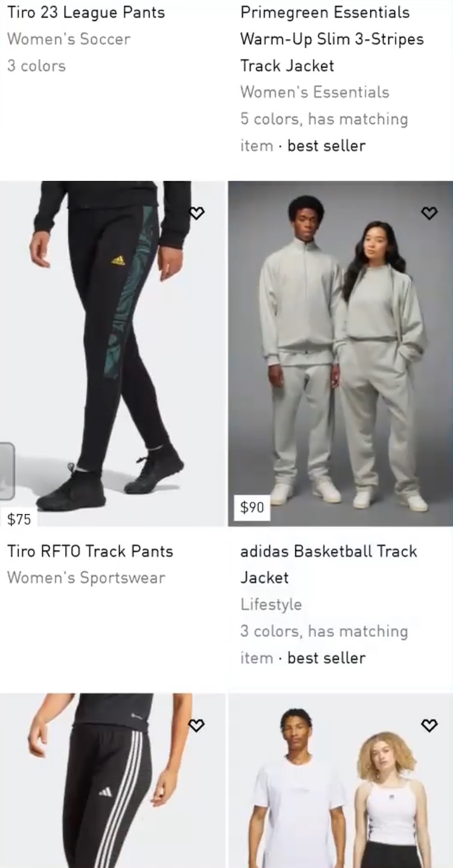453x868 pixels.
Task: Click the Women's Essentials category label
Action: pos(315,92)
